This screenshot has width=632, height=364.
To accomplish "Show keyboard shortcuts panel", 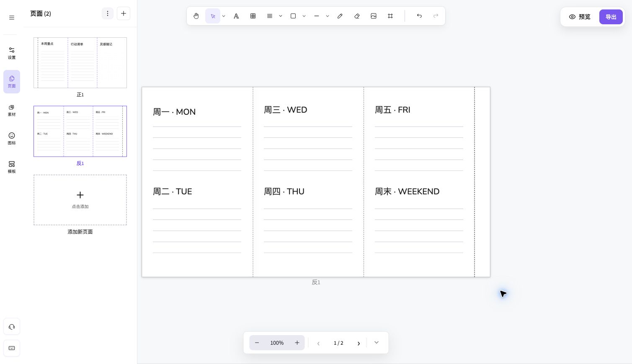I will [x=12, y=348].
